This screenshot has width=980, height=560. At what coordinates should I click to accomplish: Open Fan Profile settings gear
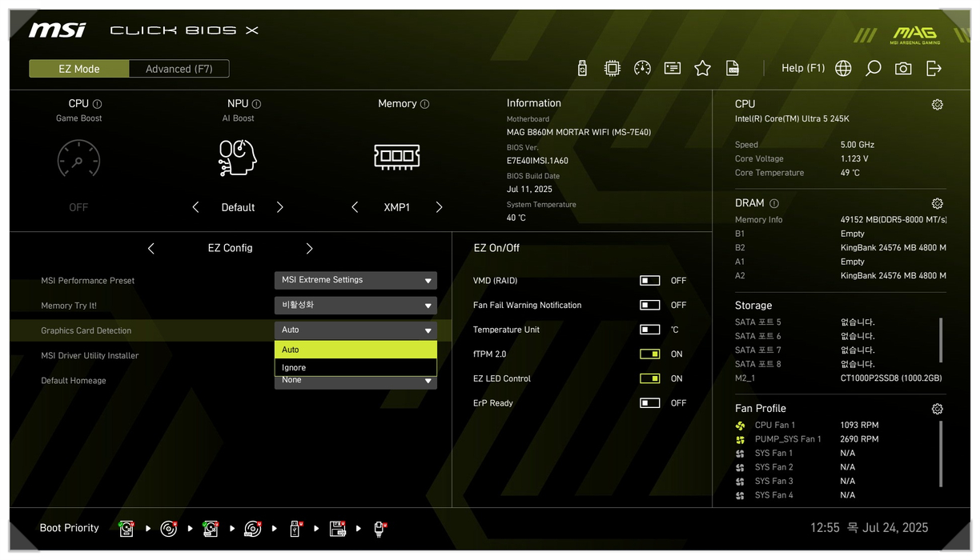937,409
